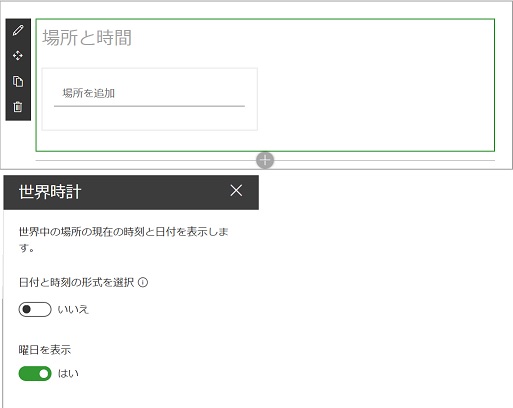
Task: Enable the 日付と時刻の形式を選択 toggle
Action: coord(35,309)
